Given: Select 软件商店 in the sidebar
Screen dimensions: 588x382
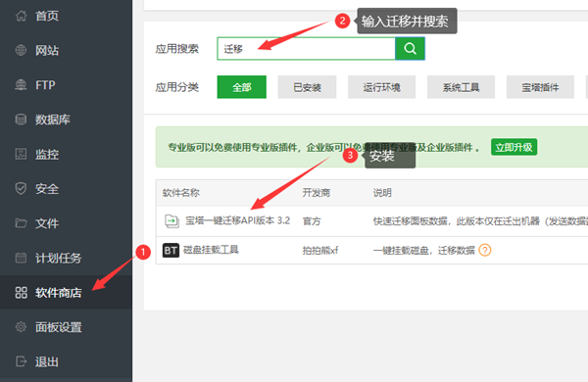Looking at the screenshot, I should click(x=59, y=293).
